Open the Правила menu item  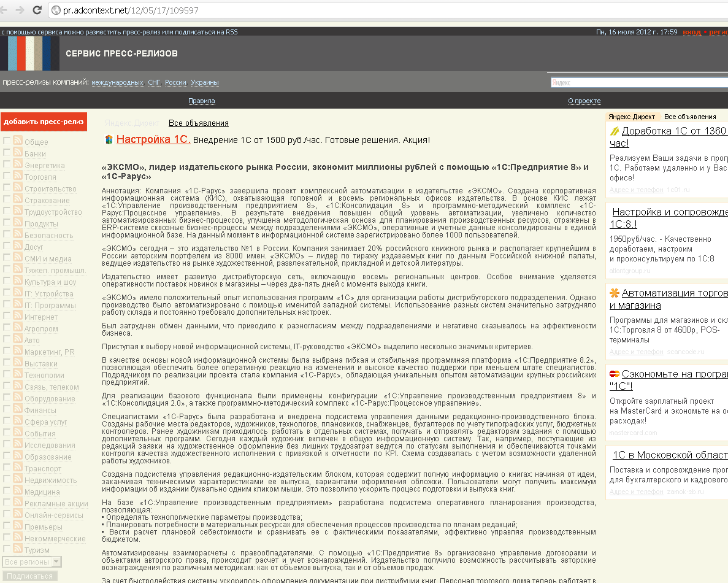tap(202, 101)
